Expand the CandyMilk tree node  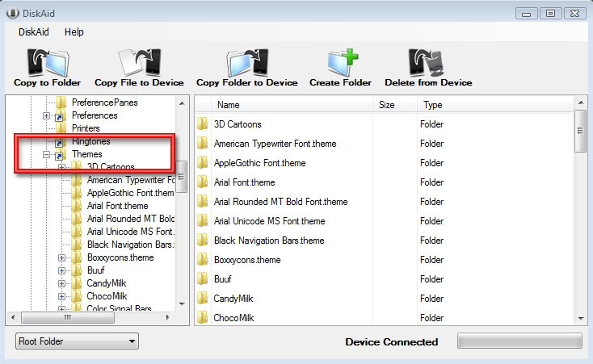click(x=61, y=283)
